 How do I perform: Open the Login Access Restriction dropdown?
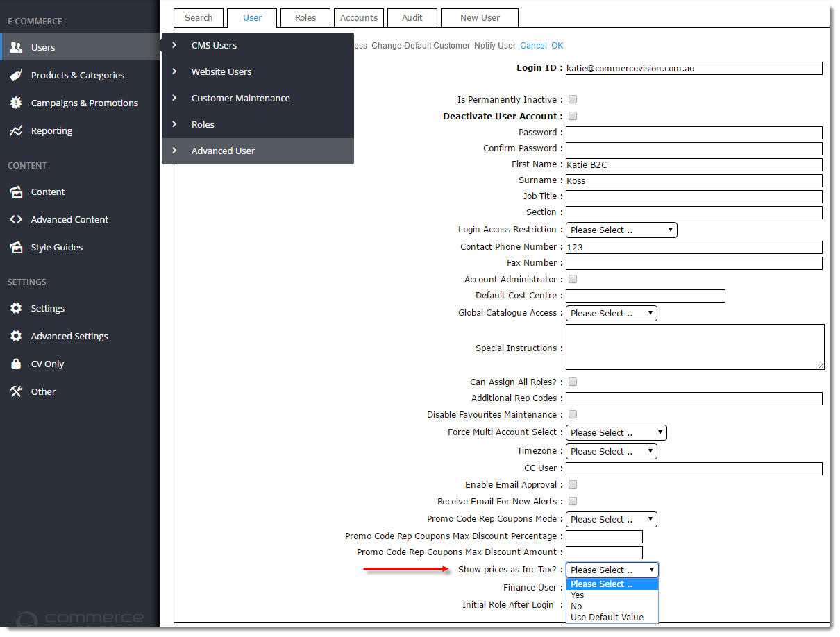click(621, 230)
